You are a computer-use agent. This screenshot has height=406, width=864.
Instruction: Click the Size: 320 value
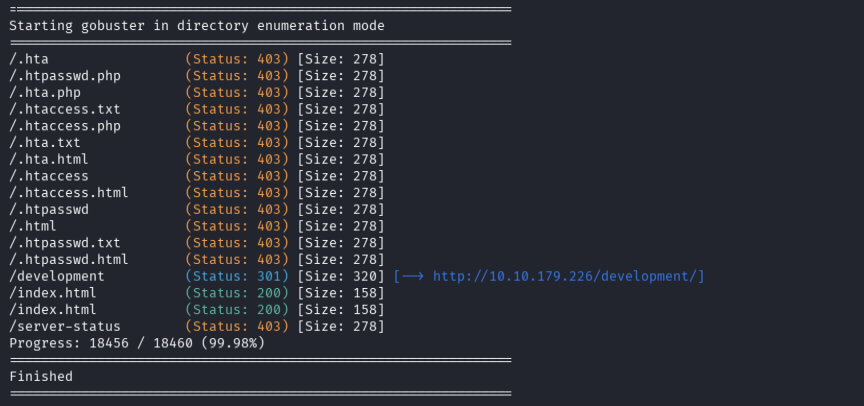point(341,276)
